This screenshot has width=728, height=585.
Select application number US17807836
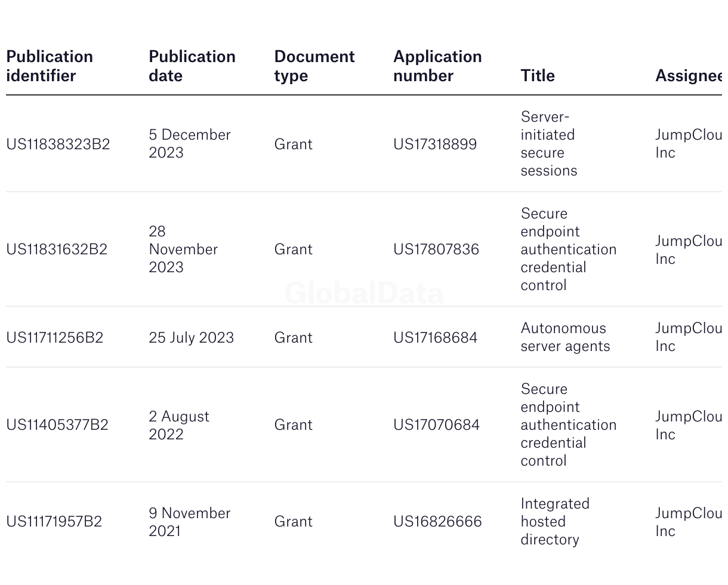[x=436, y=250]
